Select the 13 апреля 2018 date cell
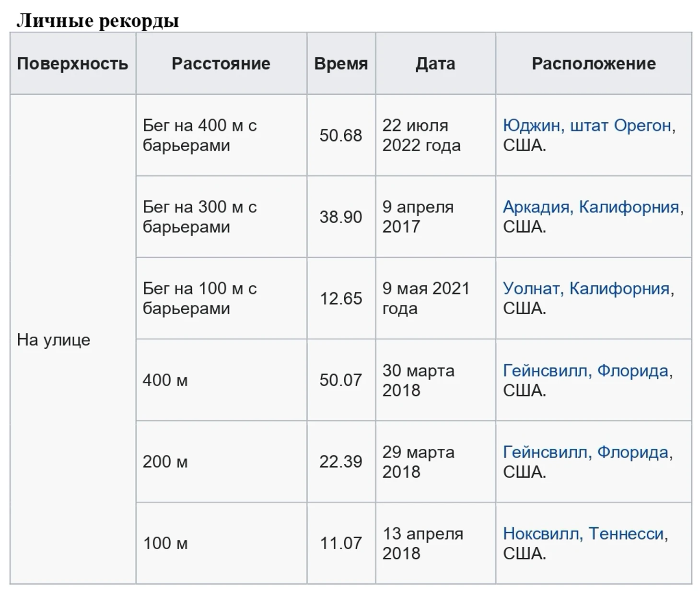The image size is (700, 599). (422, 543)
